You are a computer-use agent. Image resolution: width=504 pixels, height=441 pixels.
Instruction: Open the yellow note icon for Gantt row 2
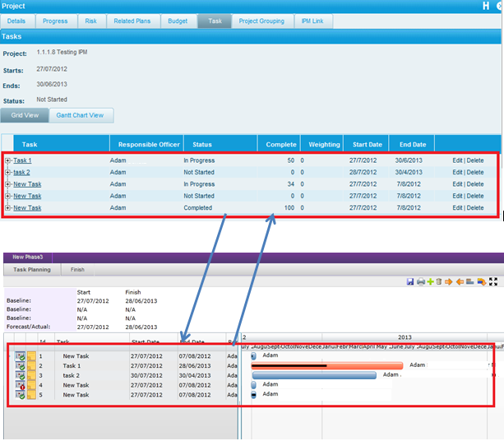point(31,366)
